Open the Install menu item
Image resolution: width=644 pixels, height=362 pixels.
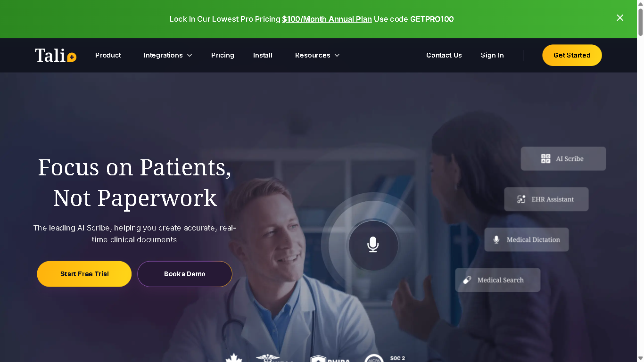263,55
